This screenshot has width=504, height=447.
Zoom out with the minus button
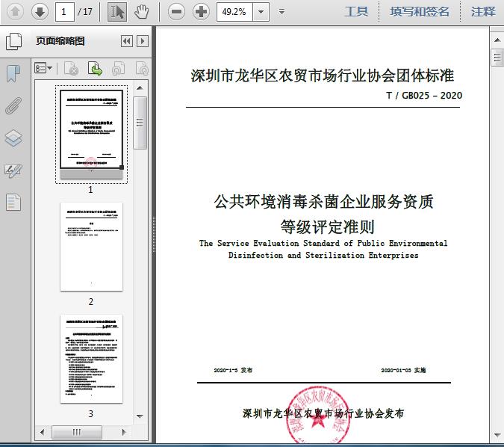click(x=176, y=12)
